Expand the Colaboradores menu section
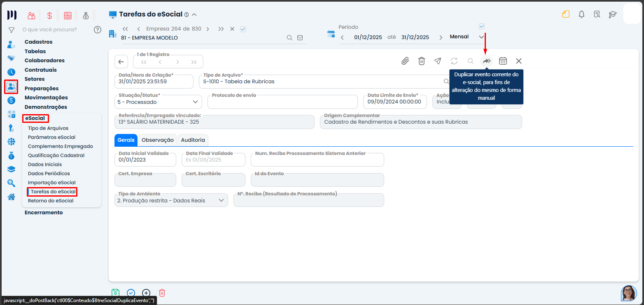The image size is (644, 305). (44, 61)
